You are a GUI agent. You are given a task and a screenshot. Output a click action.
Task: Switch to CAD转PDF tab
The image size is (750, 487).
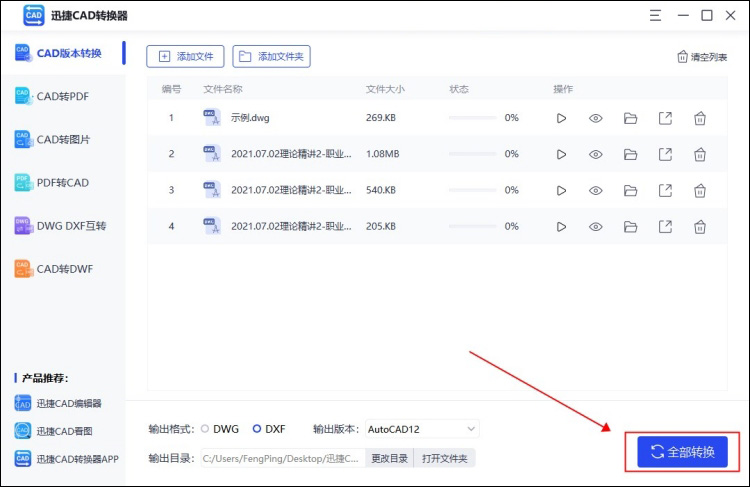63,96
